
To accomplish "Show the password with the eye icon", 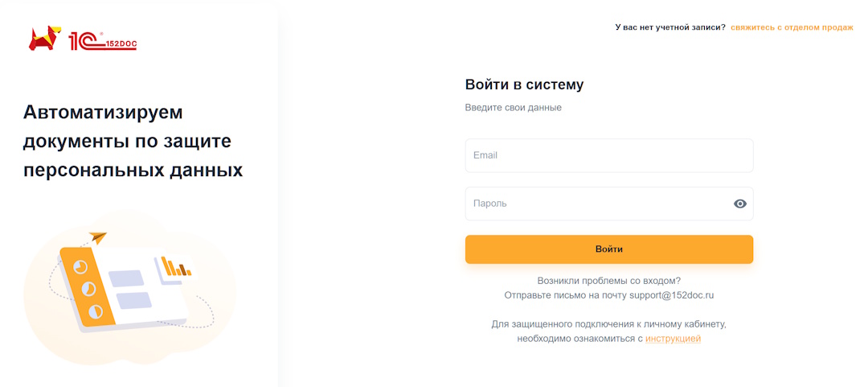I will coord(740,204).
